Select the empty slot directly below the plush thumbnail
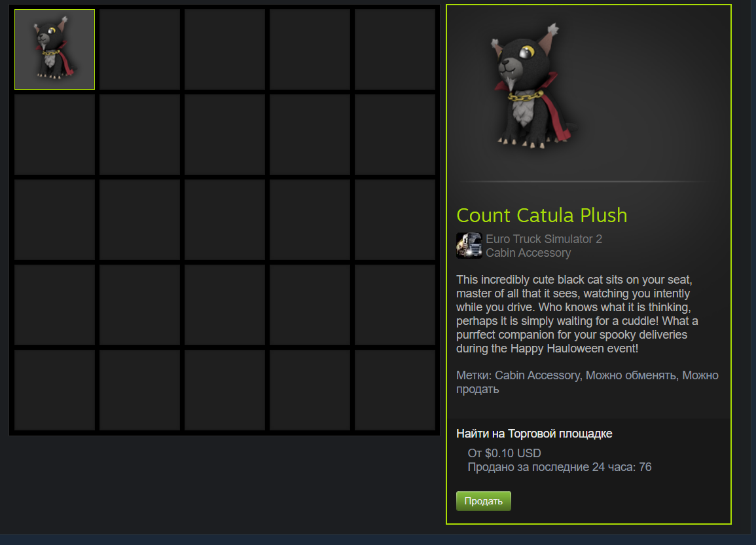The image size is (756, 545). 54,134
